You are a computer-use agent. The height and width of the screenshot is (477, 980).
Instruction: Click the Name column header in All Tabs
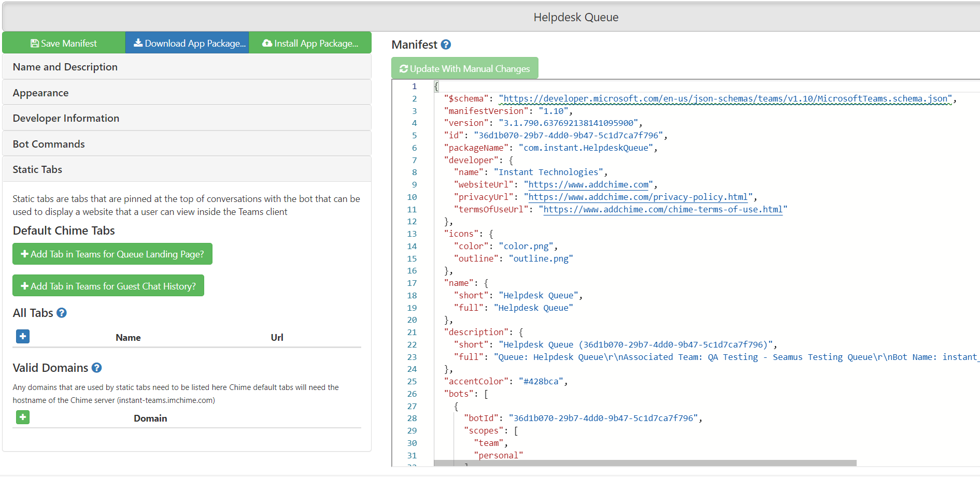point(128,337)
